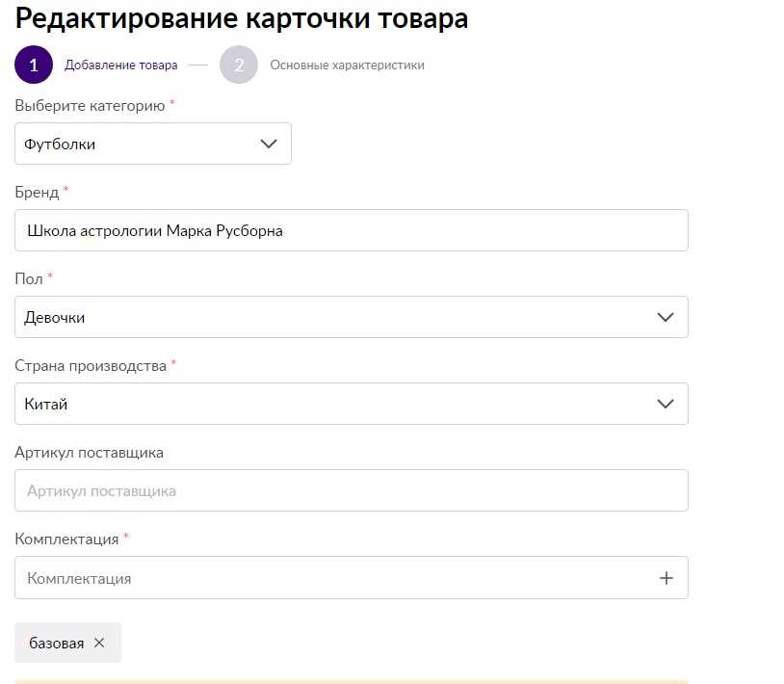Click the empty Артикул поставщика input field
This screenshot has width=784, height=684.
tap(351, 490)
